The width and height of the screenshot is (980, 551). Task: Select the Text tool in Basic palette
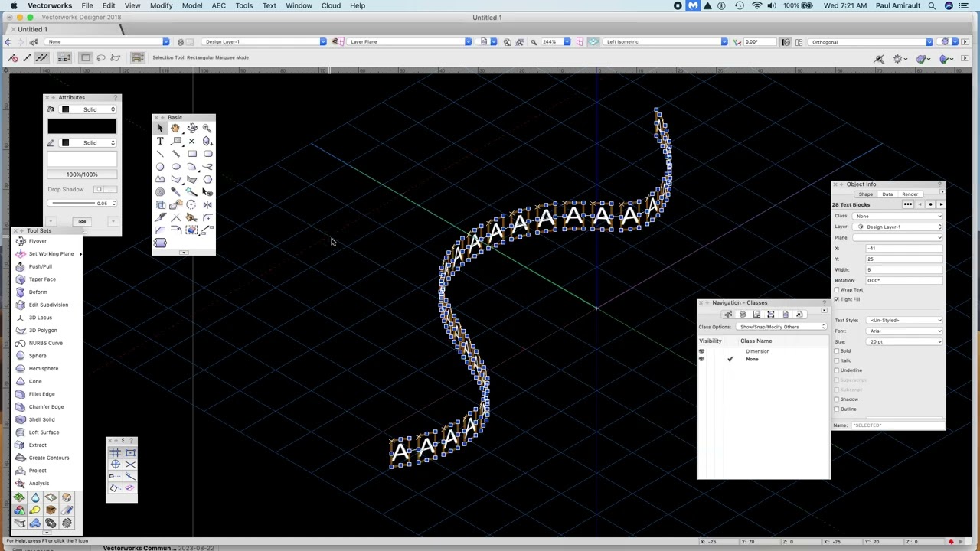click(x=160, y=142)
